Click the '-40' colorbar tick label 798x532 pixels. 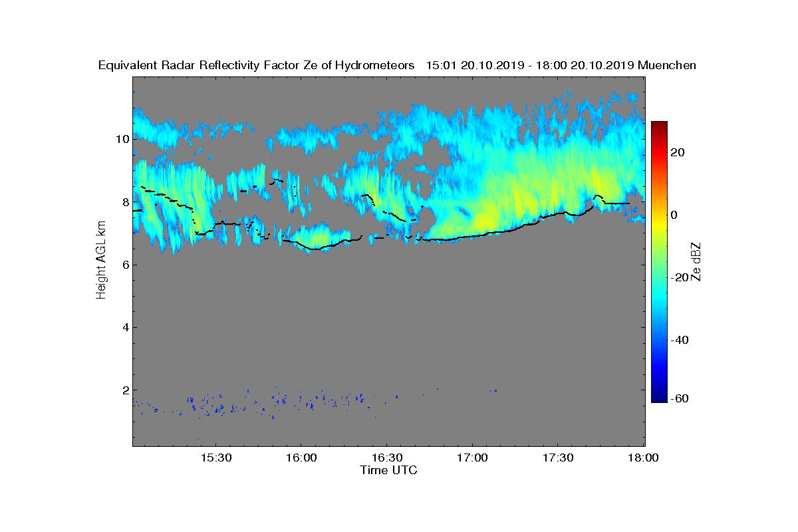680,340
